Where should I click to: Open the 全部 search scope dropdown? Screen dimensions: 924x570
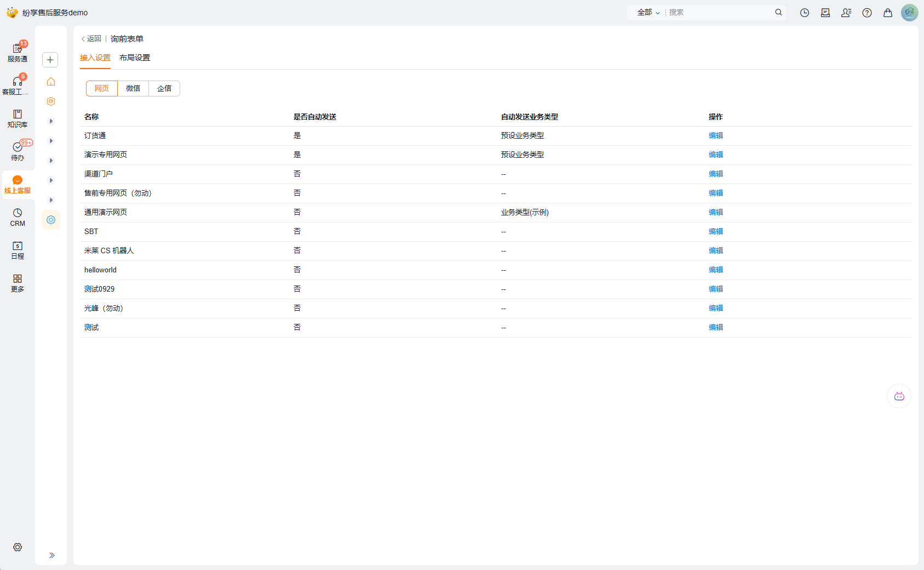[x=648, y=12]
